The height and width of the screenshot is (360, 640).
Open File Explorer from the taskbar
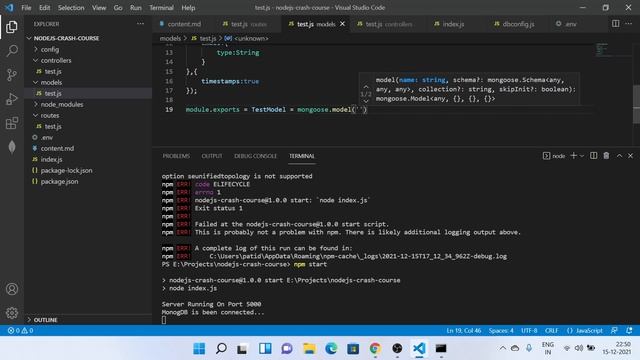point(309,348)
